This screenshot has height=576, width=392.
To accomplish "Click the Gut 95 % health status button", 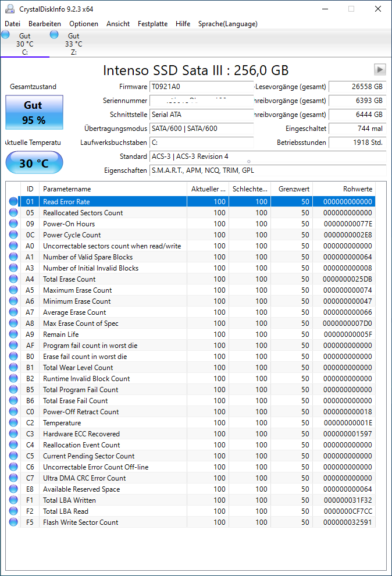I will [x=34, y=112].
